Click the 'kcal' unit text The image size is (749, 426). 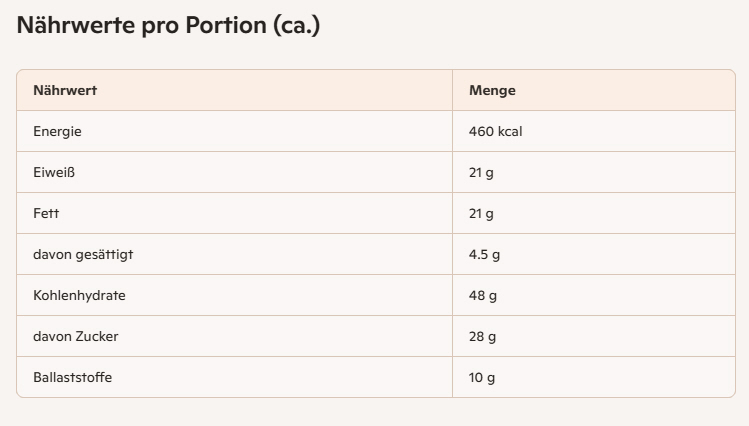tap(510, 132)
